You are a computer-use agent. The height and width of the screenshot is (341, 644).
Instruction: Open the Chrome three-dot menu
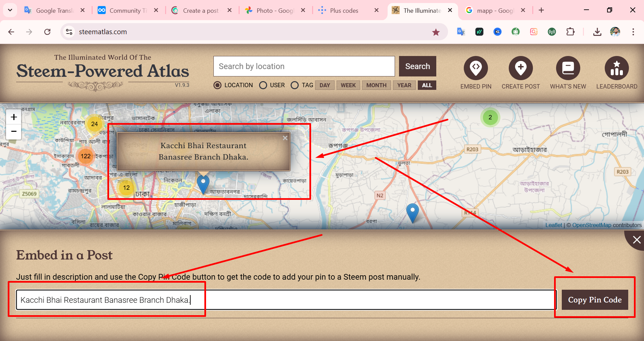pos(633,32)
